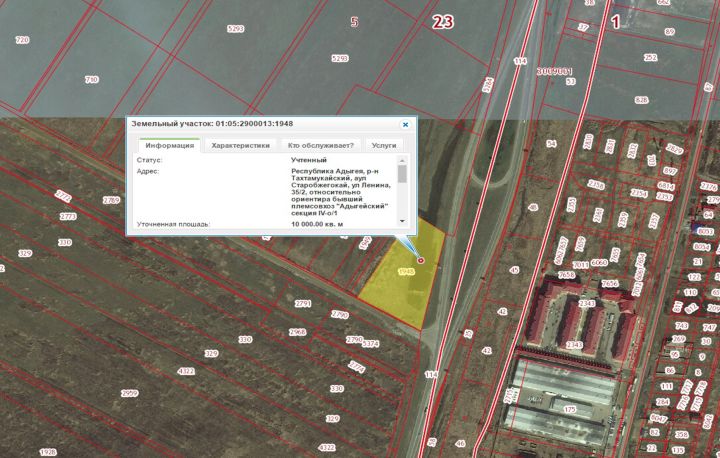This screenshot has width=720, height=458.
Task: Click cadastral quarter label 3009001
Action: (555, 72)
